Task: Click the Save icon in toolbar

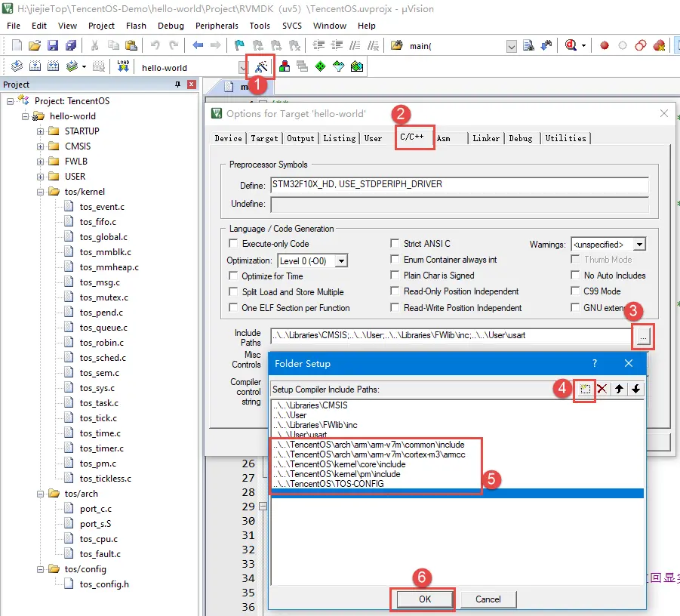Action: [53, 45]
